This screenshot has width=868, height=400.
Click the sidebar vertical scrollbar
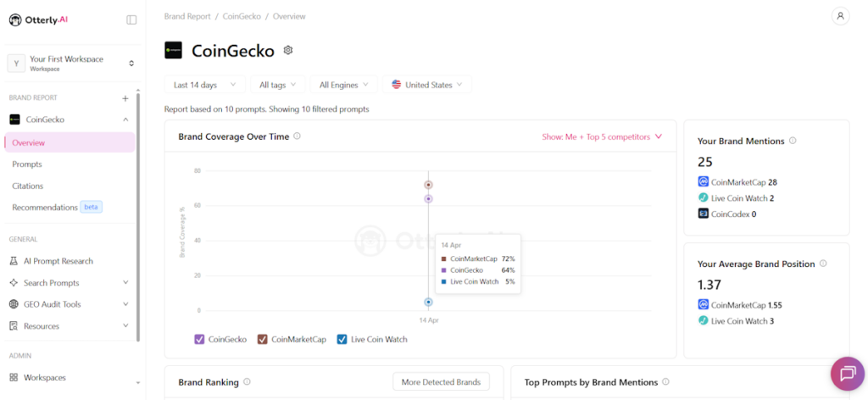[138, 217]
